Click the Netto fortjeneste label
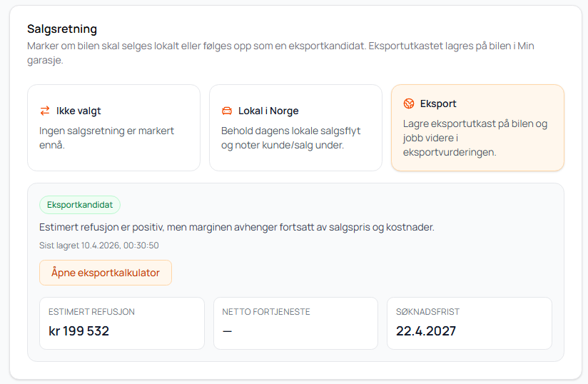The image size is (588, 384). (x=266, y=312)
